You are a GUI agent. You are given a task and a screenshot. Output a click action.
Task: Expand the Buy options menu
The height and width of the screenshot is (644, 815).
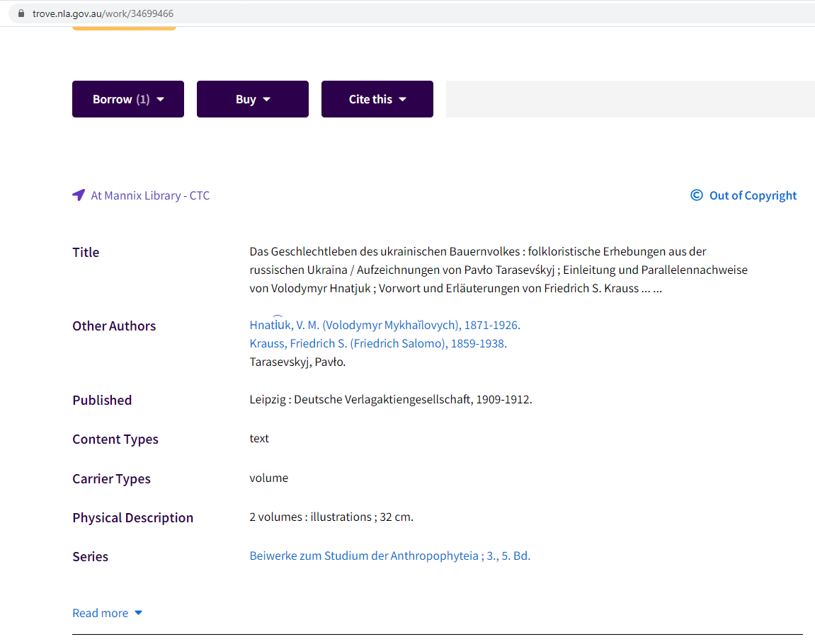tap(253, 99)
